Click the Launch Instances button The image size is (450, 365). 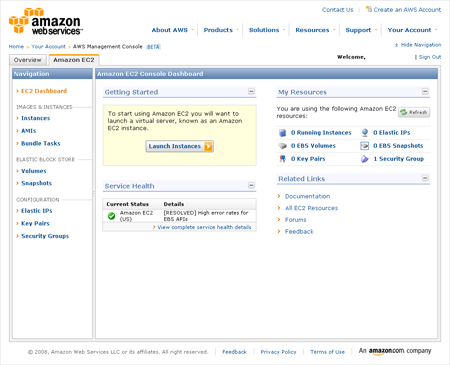pyautogui.click(x=180, y=146)
